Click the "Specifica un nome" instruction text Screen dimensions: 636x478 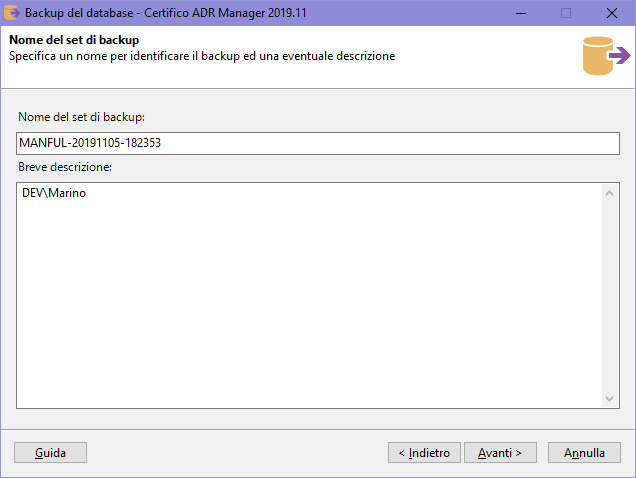coord(202,56)
